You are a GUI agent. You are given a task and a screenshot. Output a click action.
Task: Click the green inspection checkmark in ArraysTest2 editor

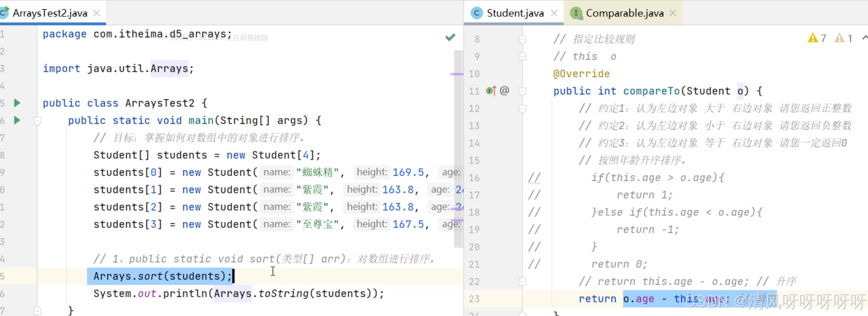[450, 37]
